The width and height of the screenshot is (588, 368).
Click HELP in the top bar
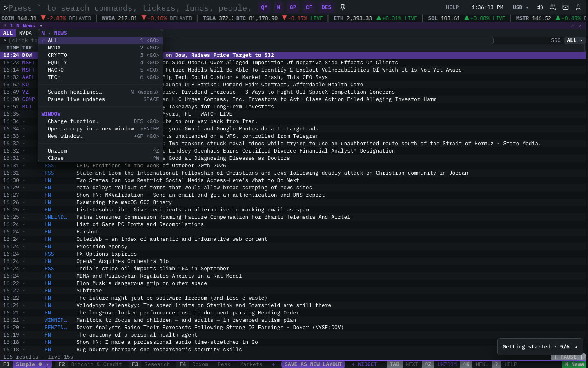[x=452, y=7]
